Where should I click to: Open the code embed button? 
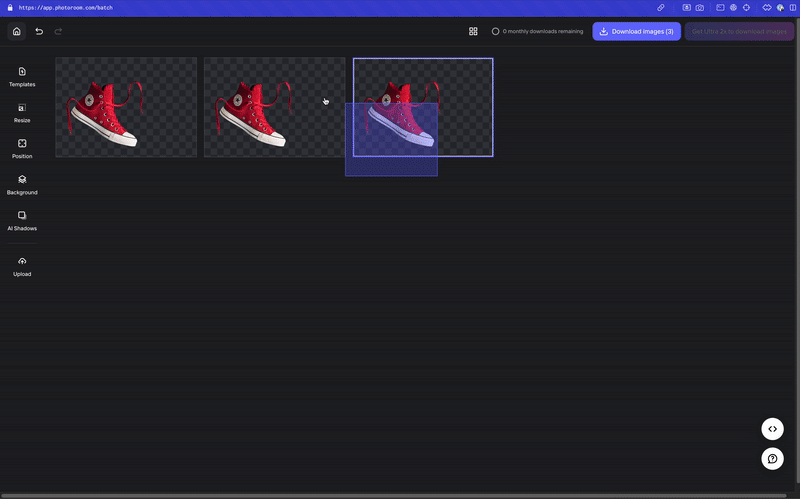(772, 428)
